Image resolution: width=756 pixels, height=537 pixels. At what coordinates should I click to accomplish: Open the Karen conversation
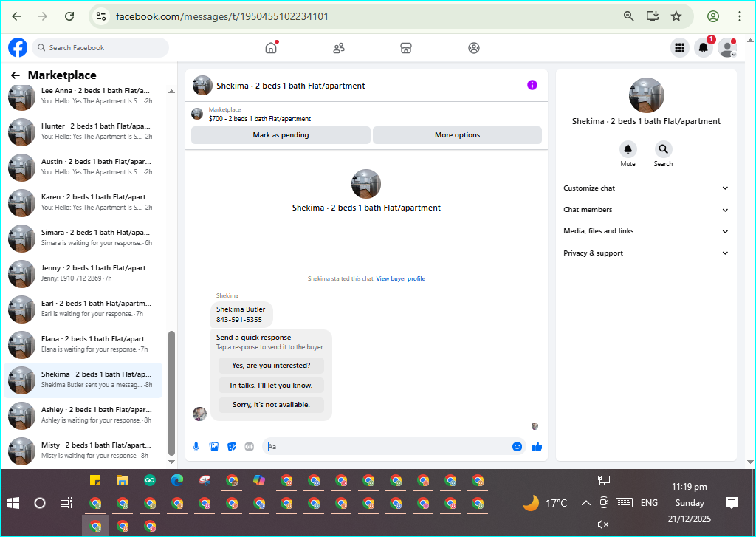[x=83, y=202]
